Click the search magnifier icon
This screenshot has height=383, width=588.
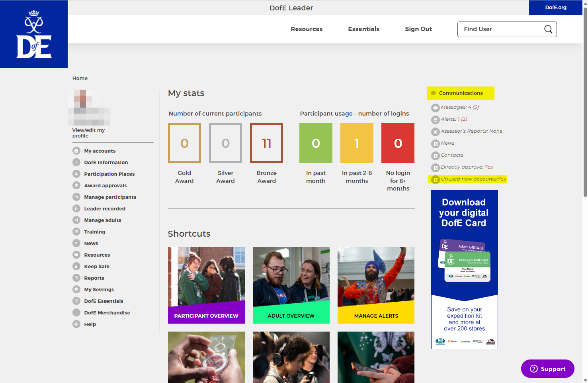tap(548, 29)
